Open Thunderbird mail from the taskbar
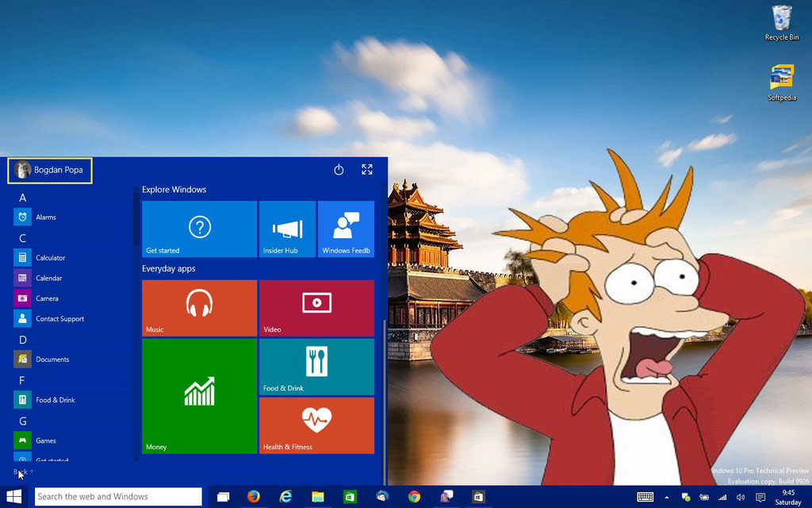Viewport: 812px width, 508px height. (382, 497)
